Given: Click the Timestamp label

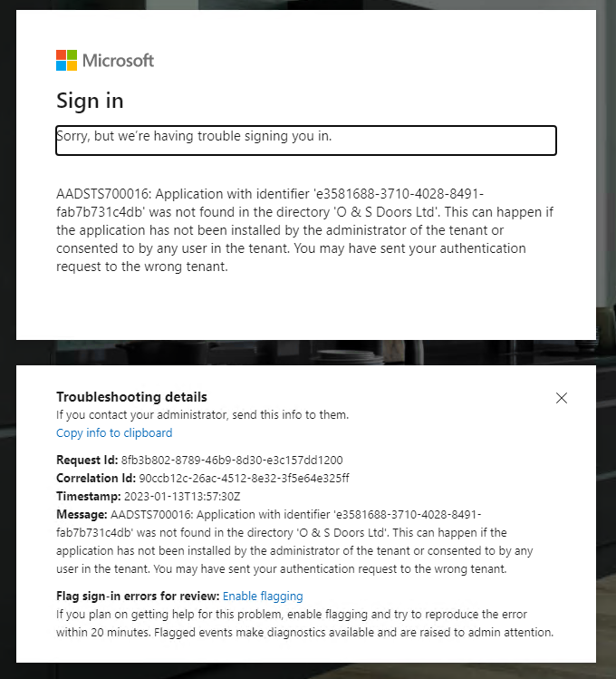Looking at the screenshot, I should [88, 496].
